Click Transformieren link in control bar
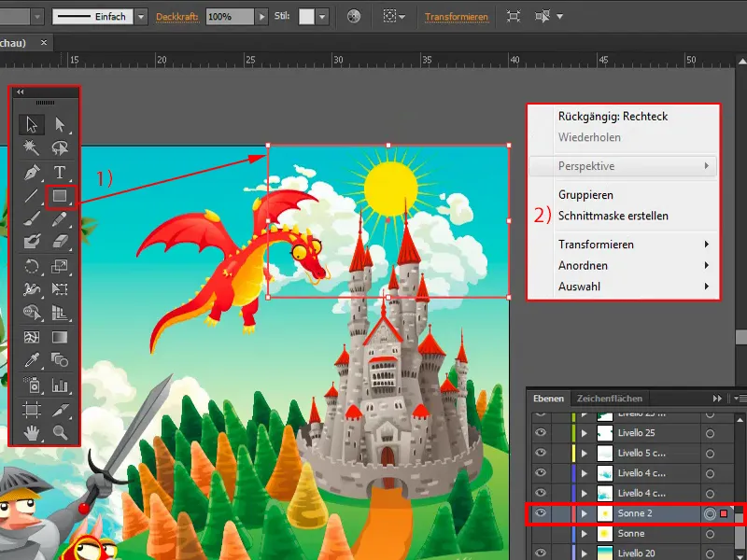 456,17
